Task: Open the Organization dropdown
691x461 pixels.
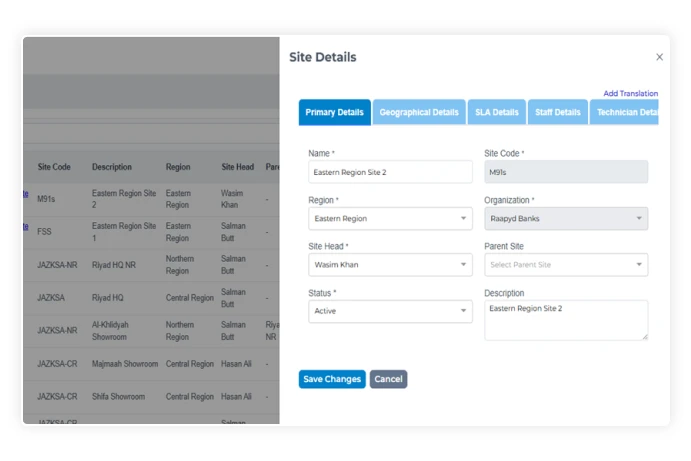Action: pyautogui.click(x=566, y=218)
